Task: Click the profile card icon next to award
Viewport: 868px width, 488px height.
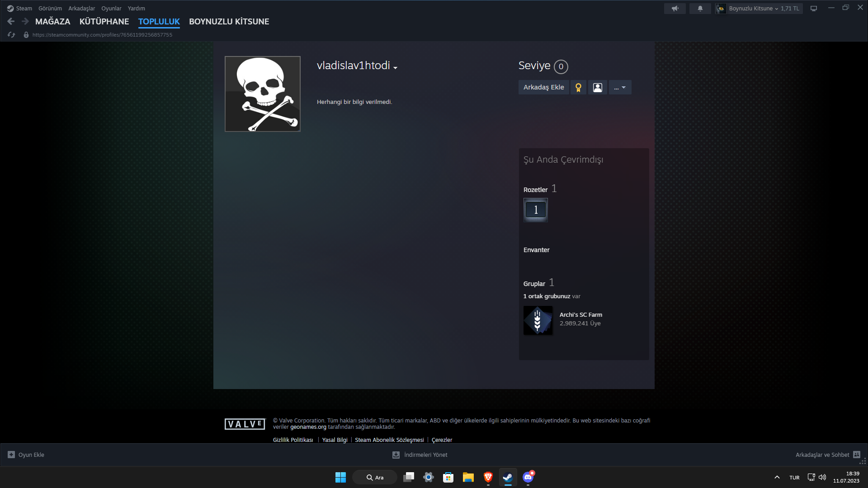Action: (x=598, y=87)
